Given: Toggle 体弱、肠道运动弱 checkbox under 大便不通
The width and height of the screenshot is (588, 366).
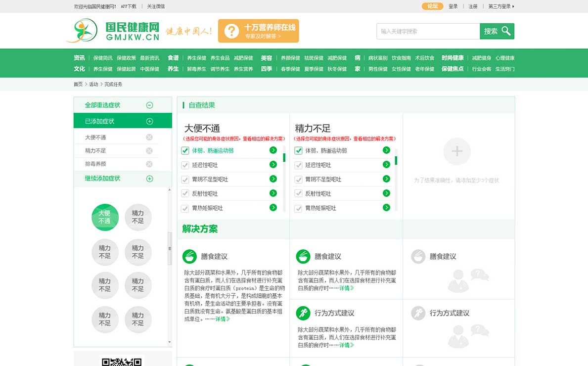Looking at the screenshot, I should click(185, 151).
